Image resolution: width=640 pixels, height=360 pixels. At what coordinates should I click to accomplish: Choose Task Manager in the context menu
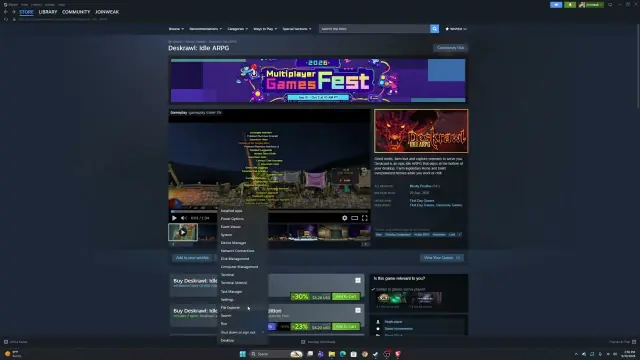point(242,291)
